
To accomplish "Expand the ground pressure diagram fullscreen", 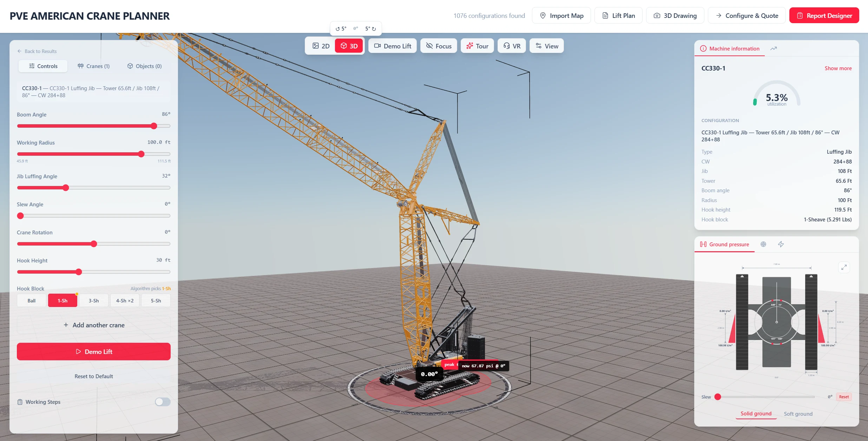I will pos(844,267).
